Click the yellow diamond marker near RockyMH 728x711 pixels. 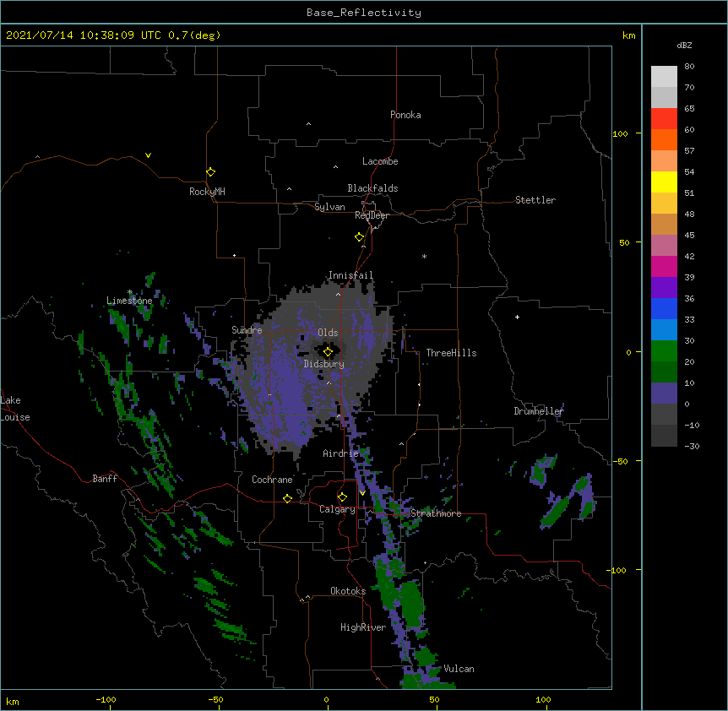click(210, 172)
